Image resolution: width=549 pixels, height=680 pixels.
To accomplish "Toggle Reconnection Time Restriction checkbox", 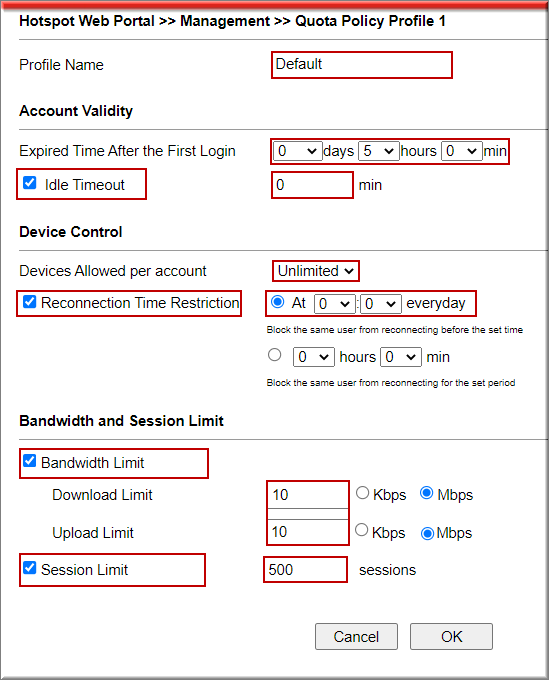I will (29, 301).
